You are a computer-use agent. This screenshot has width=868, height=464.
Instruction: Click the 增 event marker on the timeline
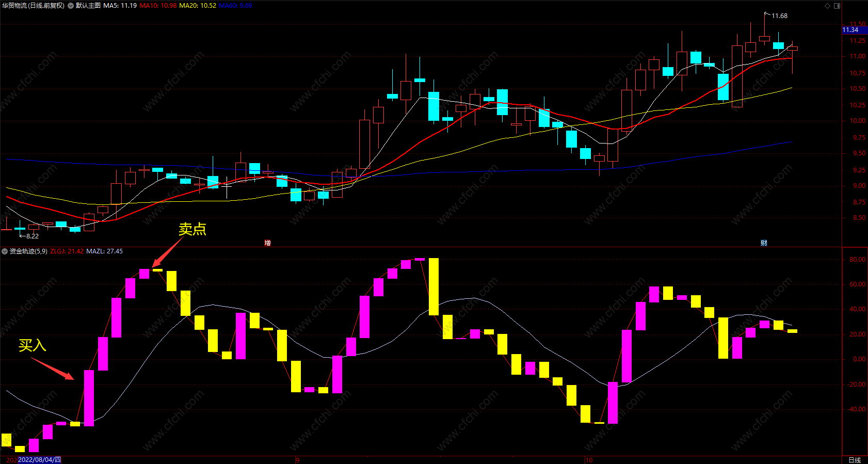[x=267, y=243]
